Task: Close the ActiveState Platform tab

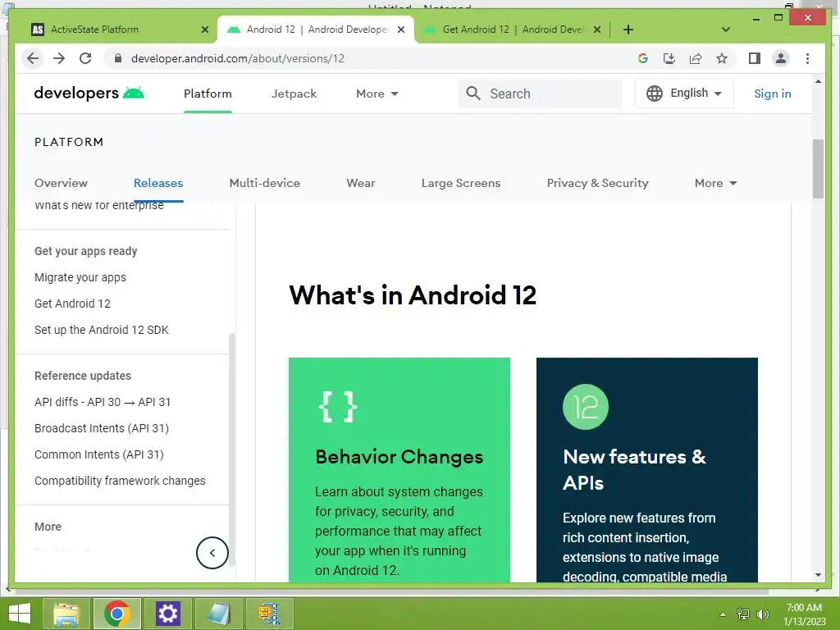Action: pyautogui.click(x=204, y=30)
